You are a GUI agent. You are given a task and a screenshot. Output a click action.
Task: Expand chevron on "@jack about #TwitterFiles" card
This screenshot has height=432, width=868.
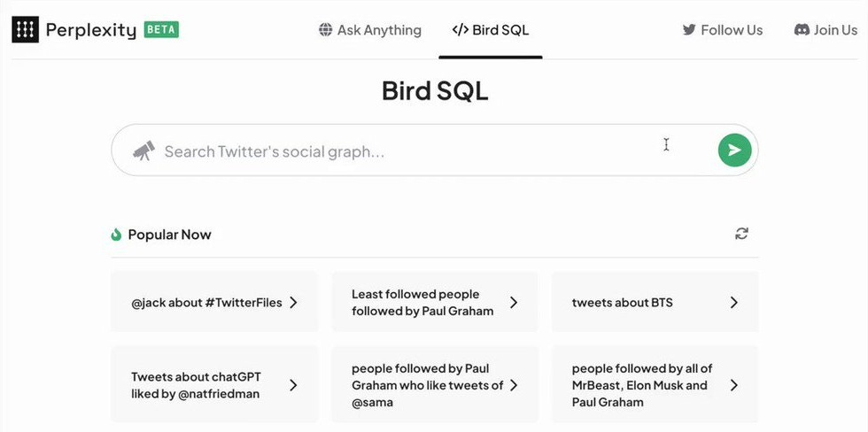click(293, 303)
